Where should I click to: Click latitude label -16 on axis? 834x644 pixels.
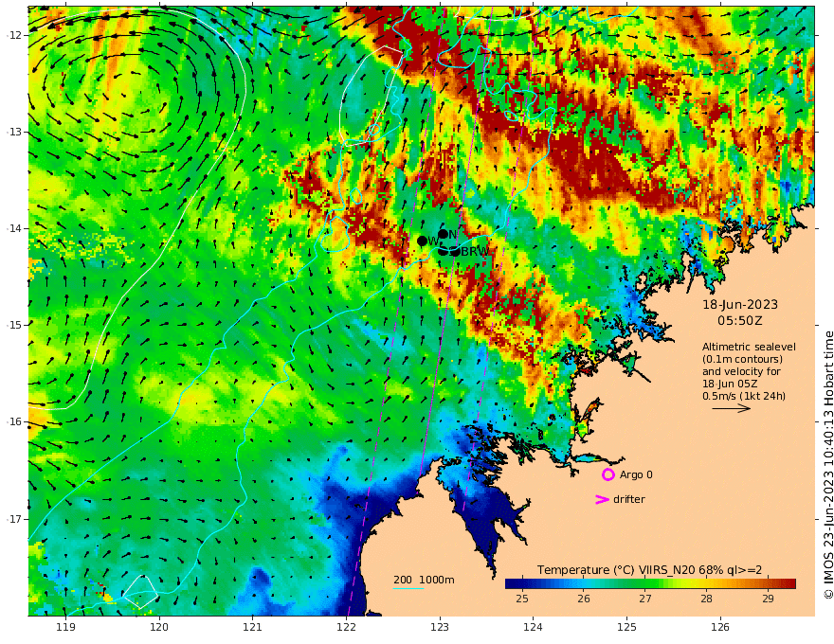coord(14,421)
